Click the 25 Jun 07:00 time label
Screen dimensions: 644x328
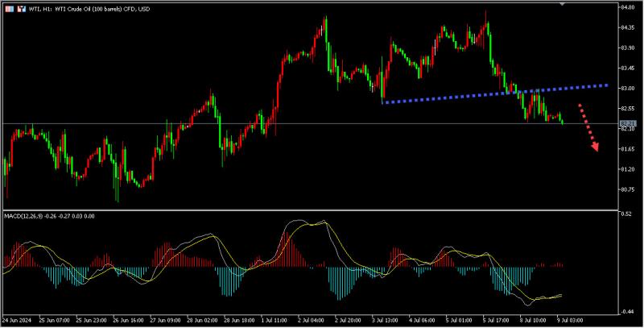click(54, 320)
